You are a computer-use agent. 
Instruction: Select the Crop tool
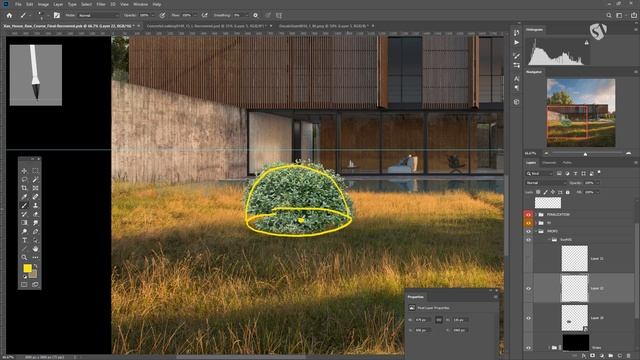click(24, 188)
